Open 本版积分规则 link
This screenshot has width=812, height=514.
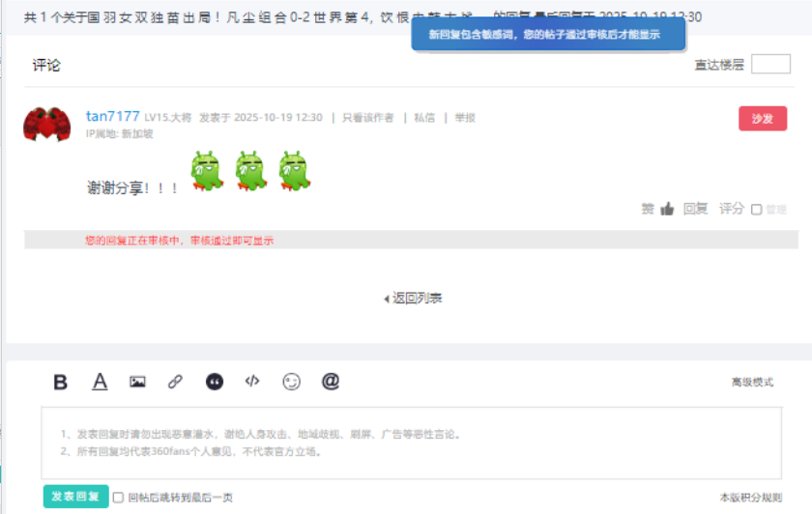click(751, 498)
